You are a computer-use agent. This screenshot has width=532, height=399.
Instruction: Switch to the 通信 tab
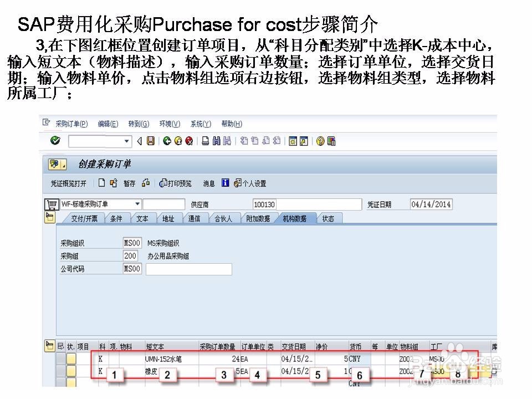(x=194, y=218)
